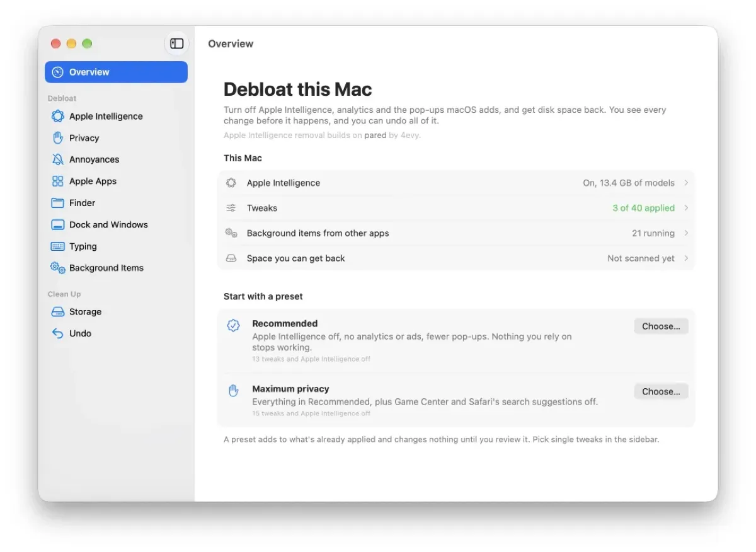This screenshot has height=552, width=756.
Task: Open the Not scanned yet row chevron
Action: pyautogui.click(x=686, y=258)
